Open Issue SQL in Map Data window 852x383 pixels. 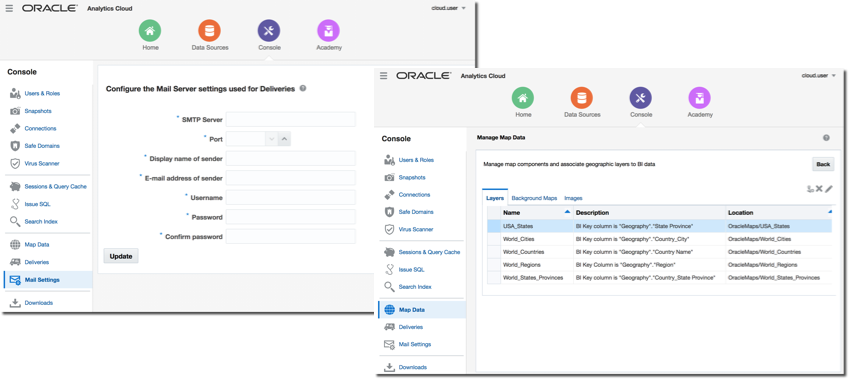411,269
